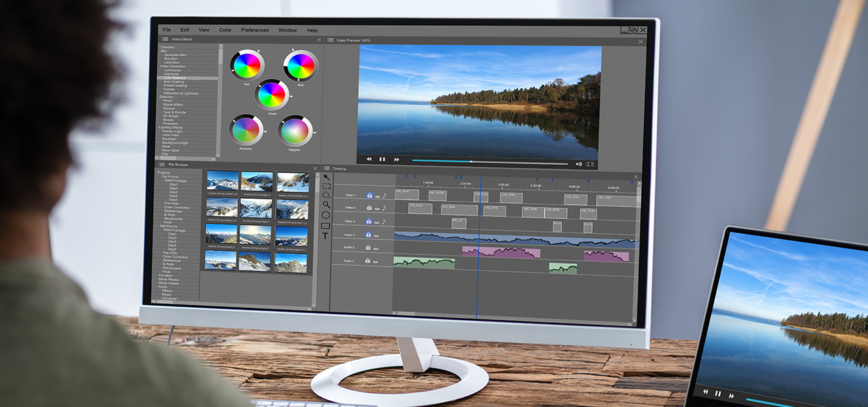
Task: Toggle the lock on Video 2 track
Action: click(x=369, y=208)
